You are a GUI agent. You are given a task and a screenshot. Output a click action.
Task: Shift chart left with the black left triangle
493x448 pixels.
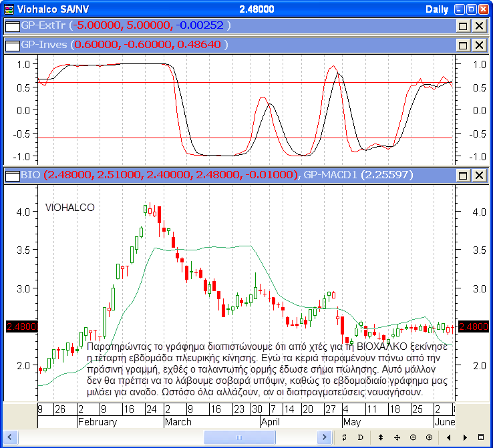click(x=449, y=437)
